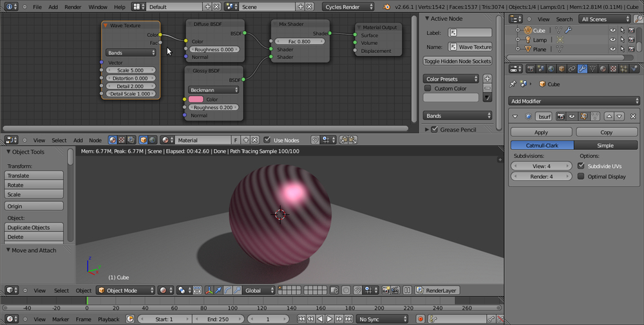Click the Blender logo icon in top bar

pos(386,6)
